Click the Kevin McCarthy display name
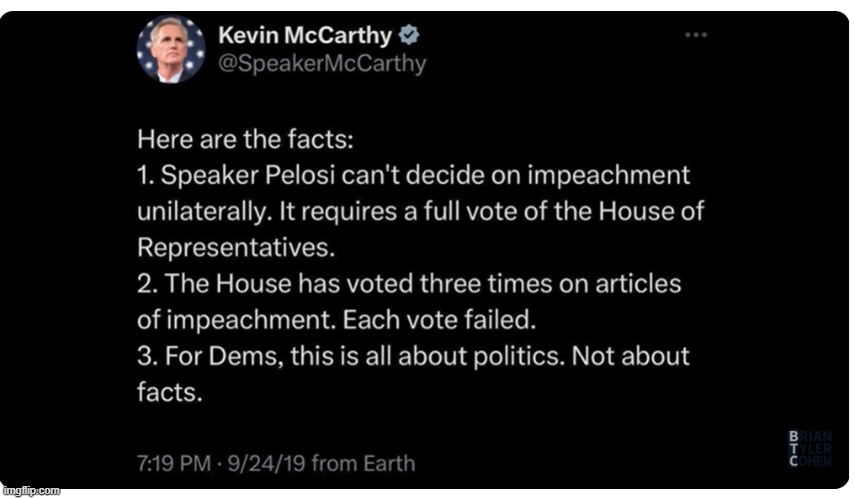Image resolution: width=855 pixels, height=499 pixels. 304,36
